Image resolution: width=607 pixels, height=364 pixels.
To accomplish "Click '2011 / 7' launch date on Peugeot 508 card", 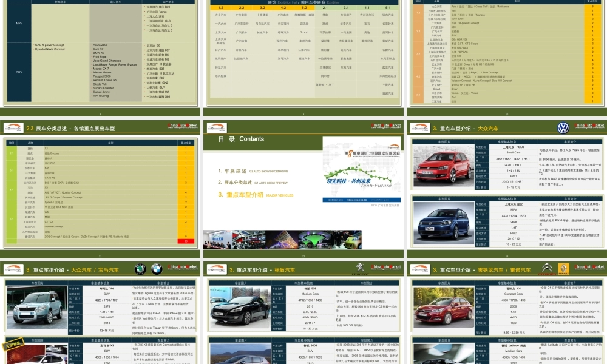I will (x=310, y=323).
